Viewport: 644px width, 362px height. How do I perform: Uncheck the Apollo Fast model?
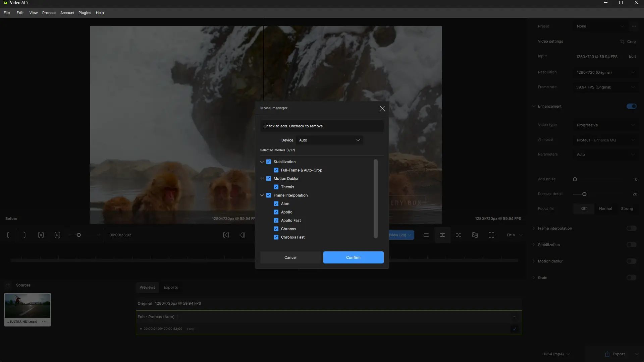pos(276,221)
